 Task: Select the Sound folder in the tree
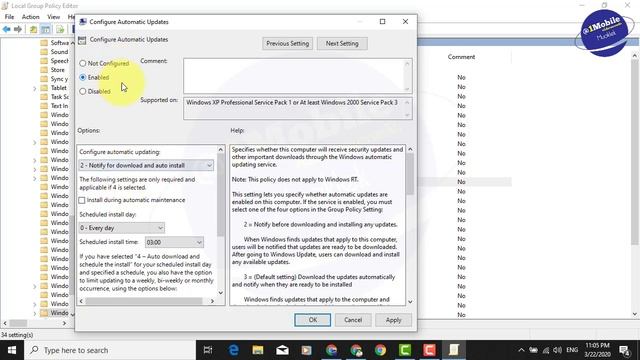[x=59, y=52]
